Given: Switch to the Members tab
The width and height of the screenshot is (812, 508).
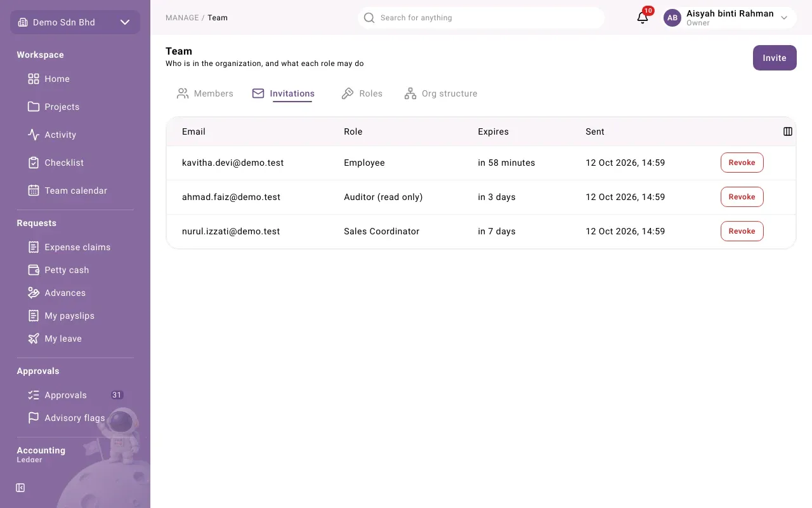Looking at the screenshot, I should (x=205, y=93).
